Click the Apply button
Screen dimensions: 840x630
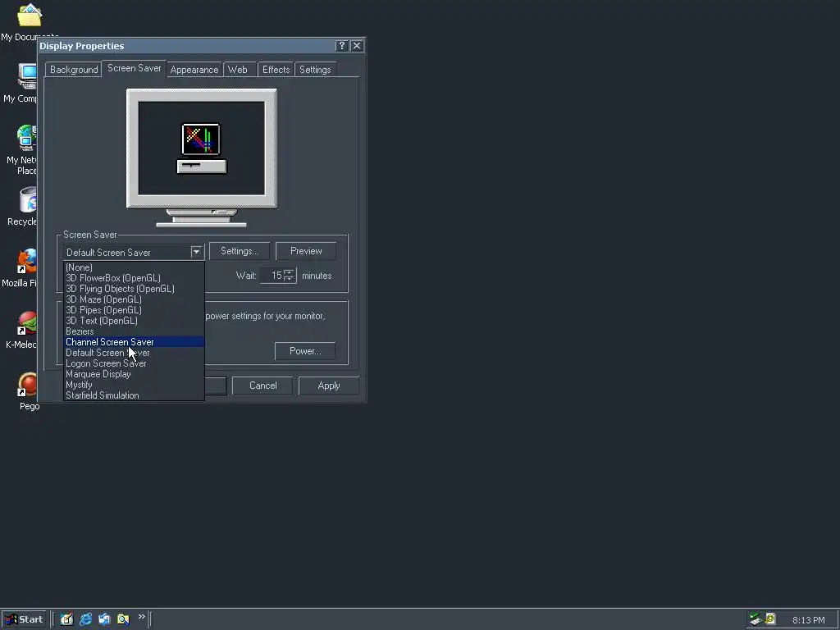pos(328,386)
